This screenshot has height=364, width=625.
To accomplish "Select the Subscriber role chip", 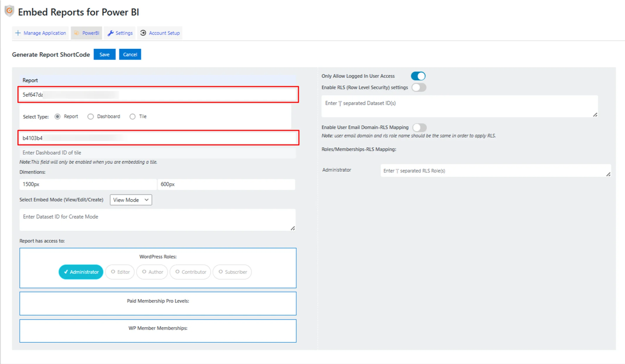I will [x=232, y=272].
